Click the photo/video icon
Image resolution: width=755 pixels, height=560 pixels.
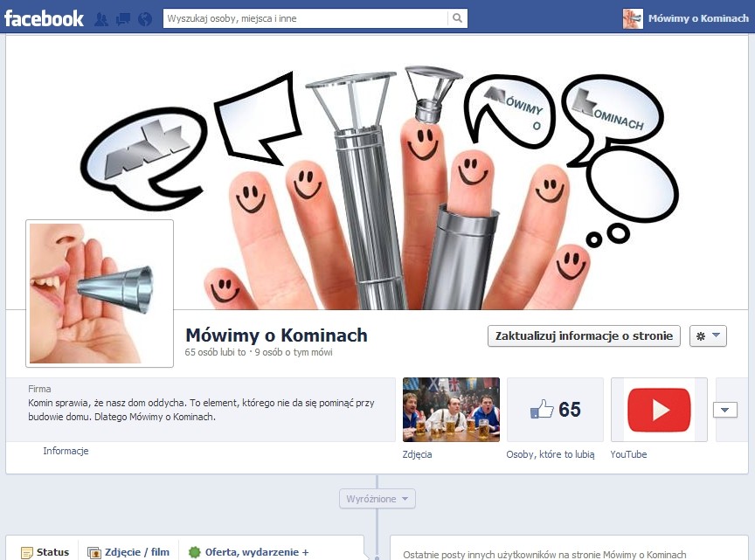[x=94, y=553]
